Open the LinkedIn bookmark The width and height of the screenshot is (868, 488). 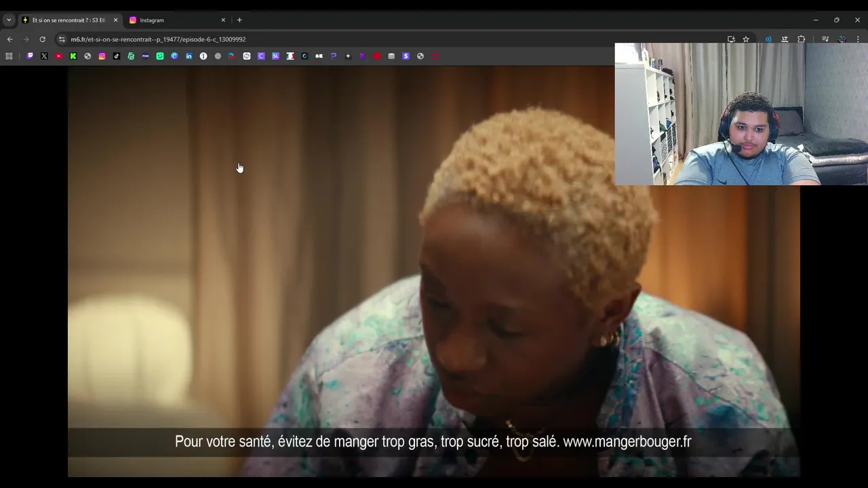click(x=189, y=56)
